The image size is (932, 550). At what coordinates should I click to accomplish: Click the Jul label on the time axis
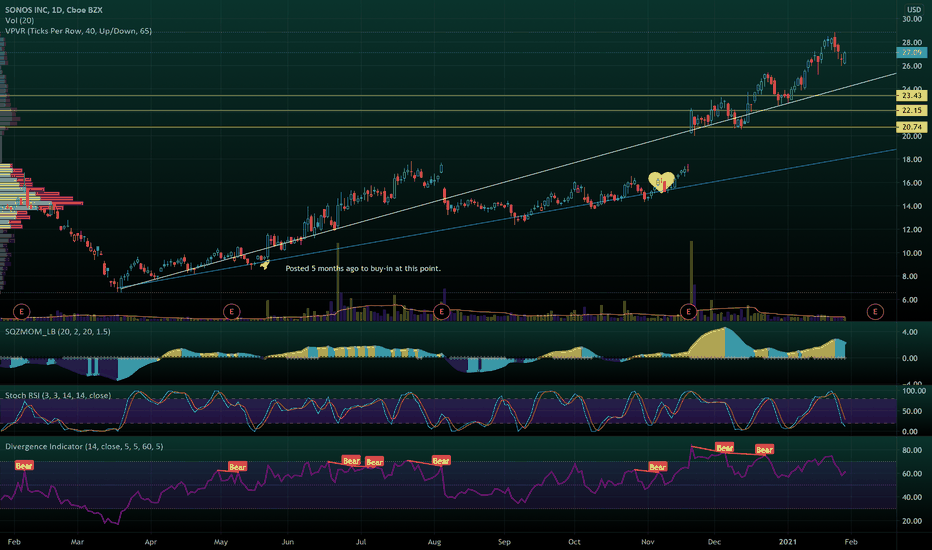[x=361, y=542]
